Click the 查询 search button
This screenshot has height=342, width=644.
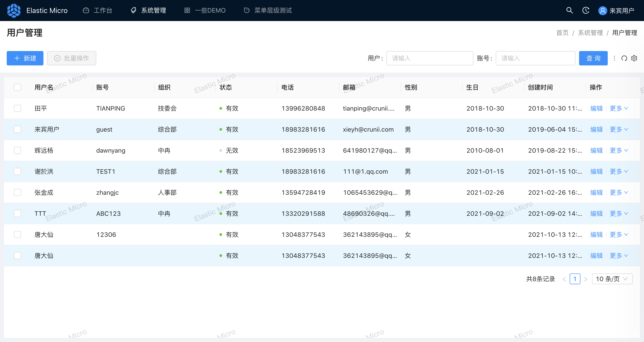tap(593, 58)
